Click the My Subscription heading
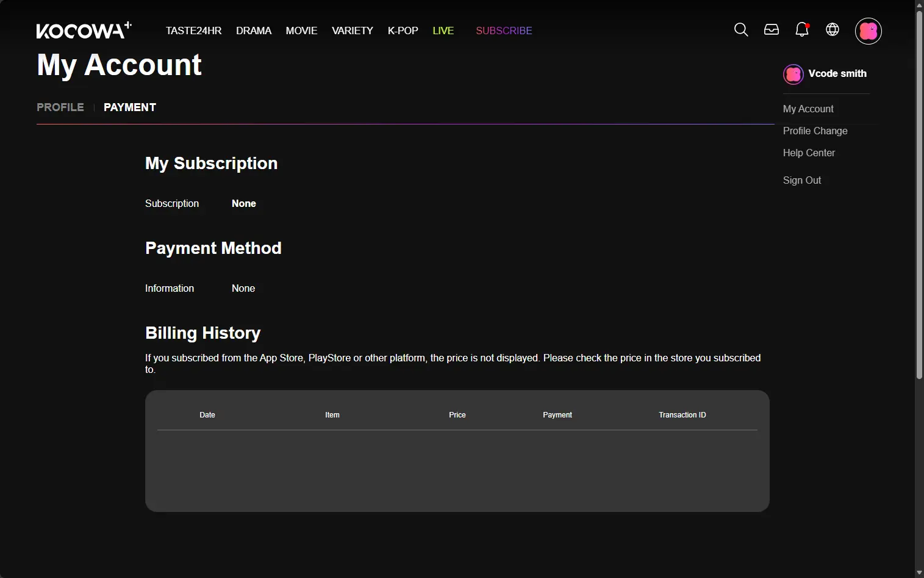Viewport: 924px width, 578px height. tap(211, 164)
